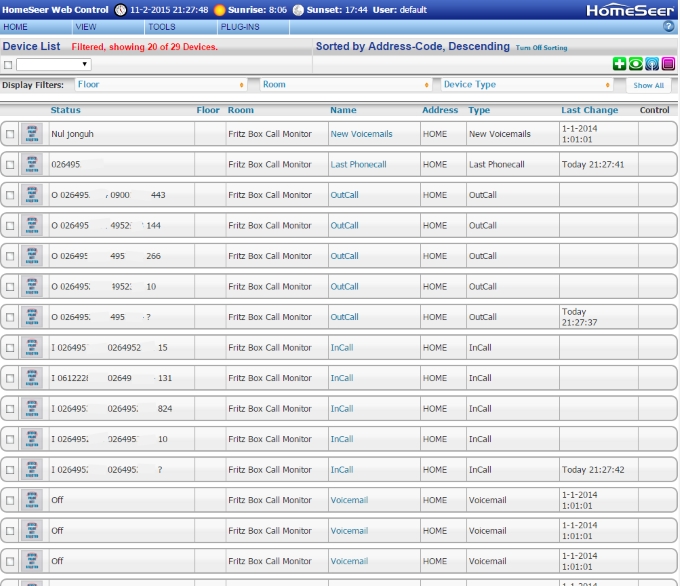The width and height of the screenshot is (680, 586).
Task: Click device icon of OutCall row ending 266
Action: coord(32,256)
